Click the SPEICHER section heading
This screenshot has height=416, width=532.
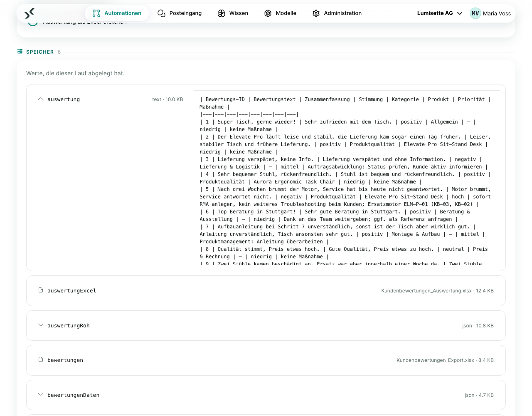pos(40,52)
